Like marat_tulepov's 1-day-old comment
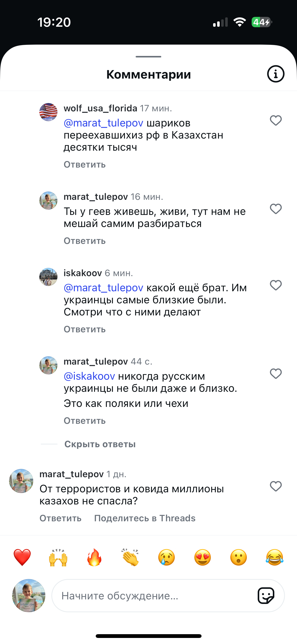The image size is (297, 644). [276, 486]
